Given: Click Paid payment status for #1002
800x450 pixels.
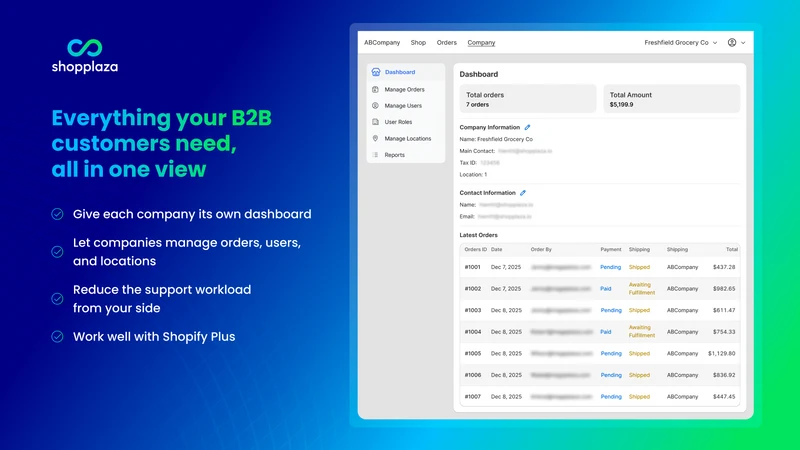Looking at the screenshot, I should tap(606, 288).
